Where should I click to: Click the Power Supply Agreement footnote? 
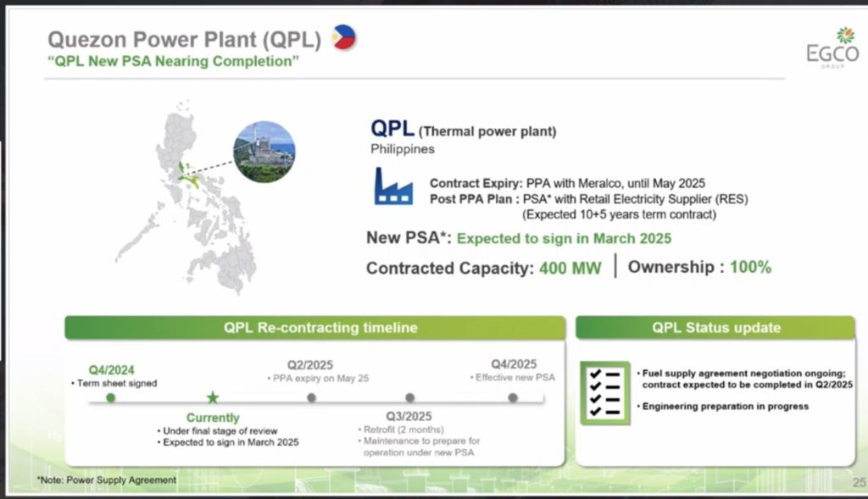point(106,480)
